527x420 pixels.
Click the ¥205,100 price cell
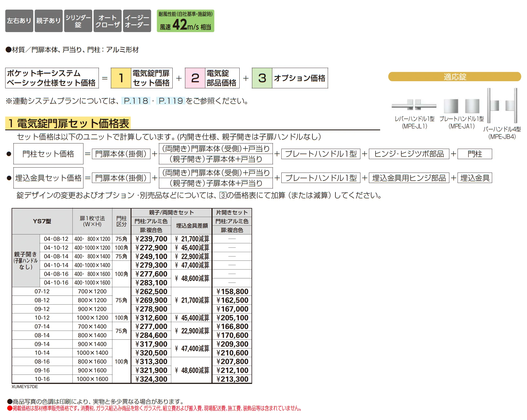(x=232, y=318)
